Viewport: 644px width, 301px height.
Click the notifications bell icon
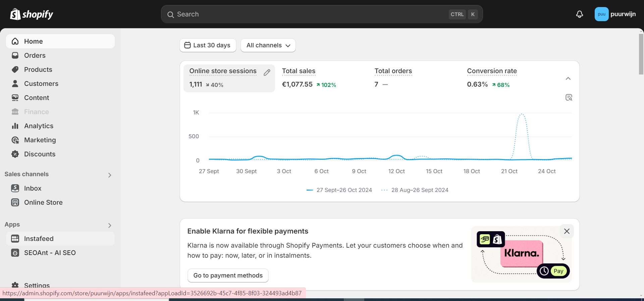[579, 14]
